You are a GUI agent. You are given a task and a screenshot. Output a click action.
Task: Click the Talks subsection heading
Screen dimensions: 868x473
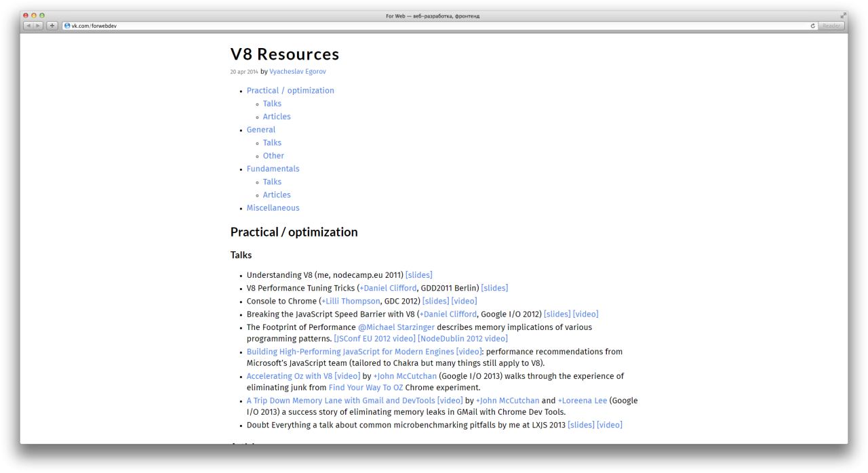click(x=241, y=255)
